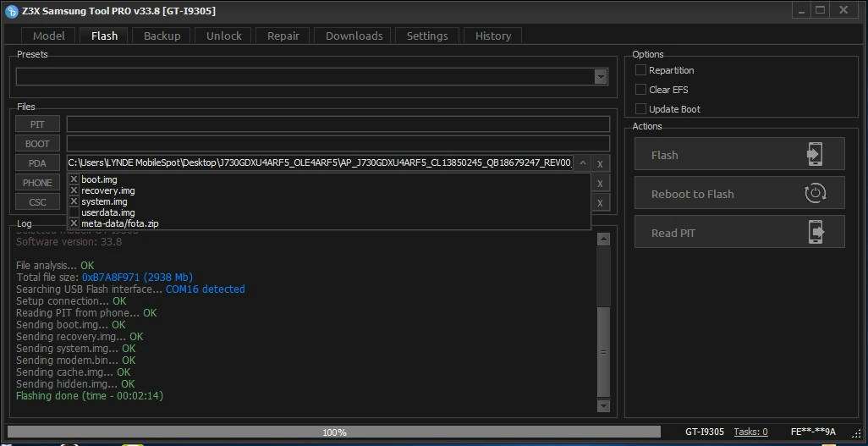Switch to the Model tab

click(49, 36)
